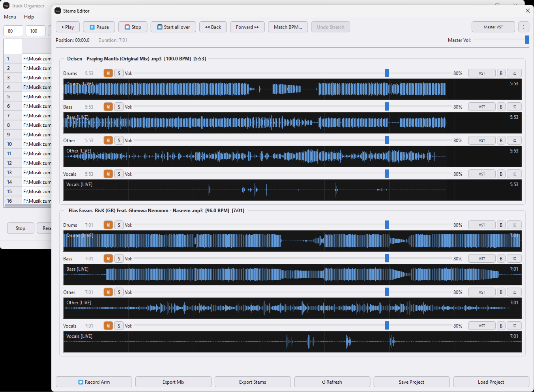Click the field containing 80 in Track Organizer

pos(13,31)
